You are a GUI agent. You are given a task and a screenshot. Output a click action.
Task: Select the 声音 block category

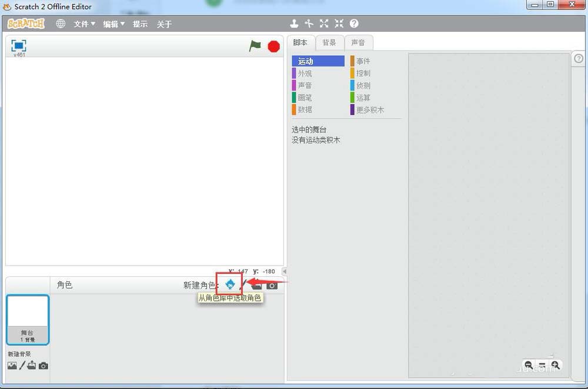(x=318, y=85)
